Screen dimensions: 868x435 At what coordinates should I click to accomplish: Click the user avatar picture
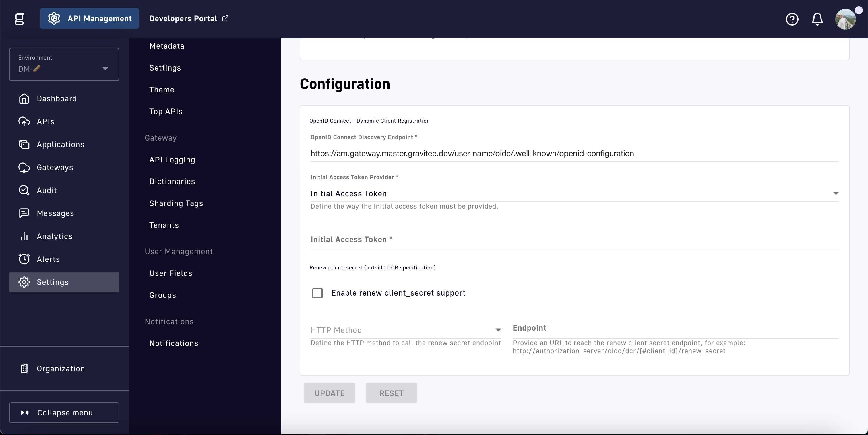[x=845, y=19]
